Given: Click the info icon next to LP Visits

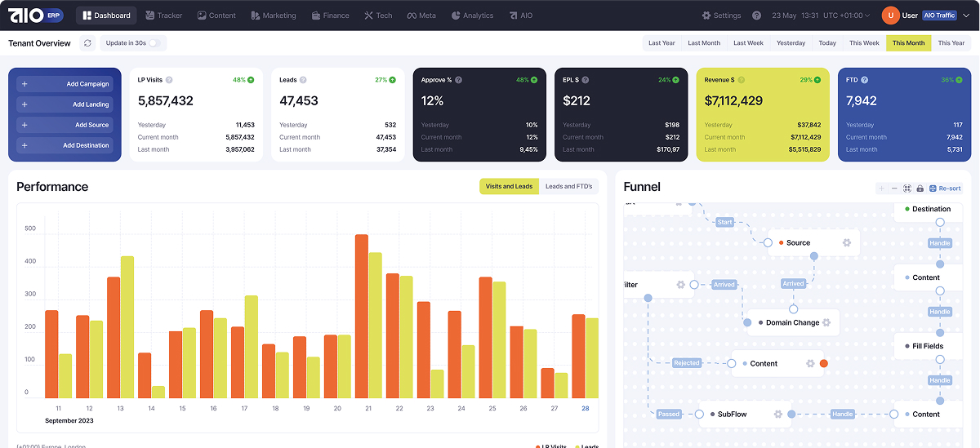Looking at the screenshot, I should coord(169,80).
